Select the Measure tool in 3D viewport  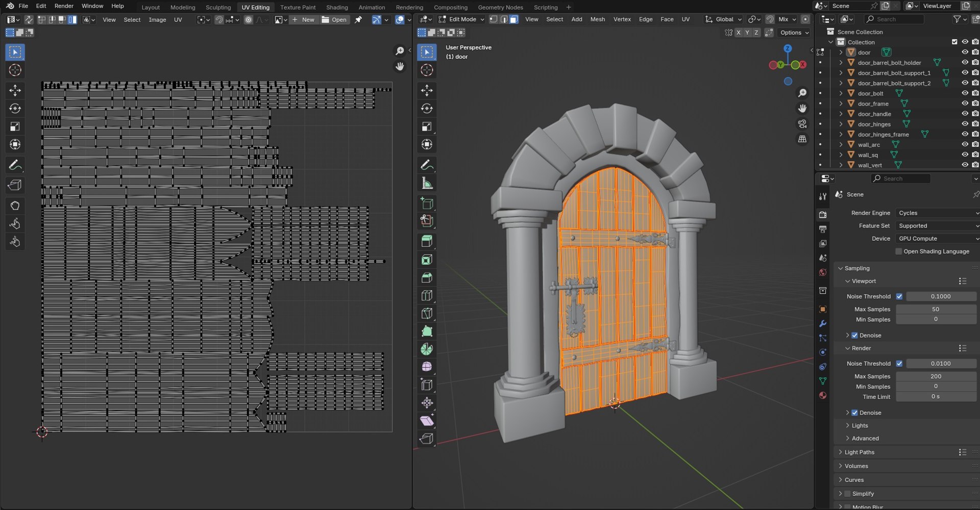point(427,183)
